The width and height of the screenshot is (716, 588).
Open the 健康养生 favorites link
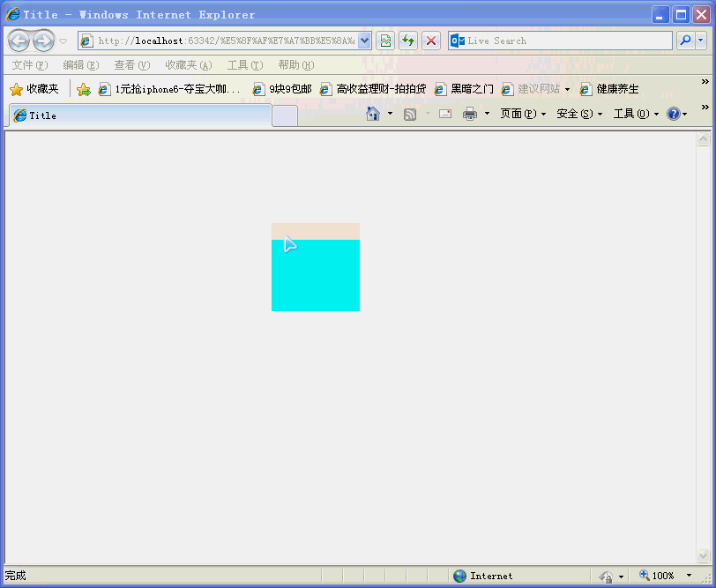pyautogui.click(x=617, y=88)
